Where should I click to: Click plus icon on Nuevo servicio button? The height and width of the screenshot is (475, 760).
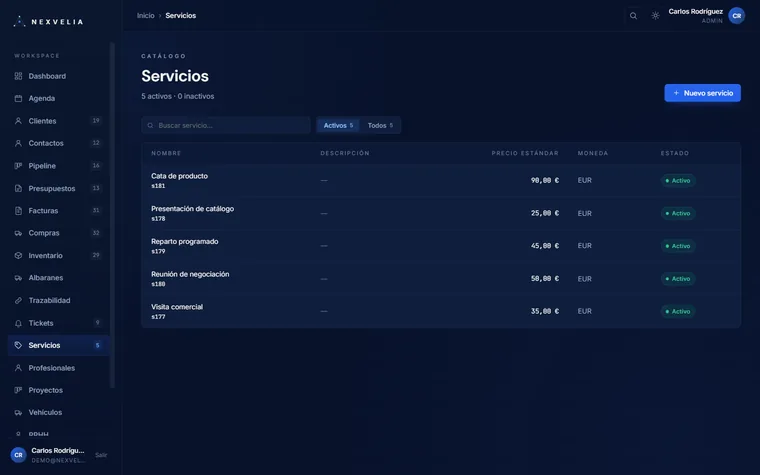(x=676, y=93)
